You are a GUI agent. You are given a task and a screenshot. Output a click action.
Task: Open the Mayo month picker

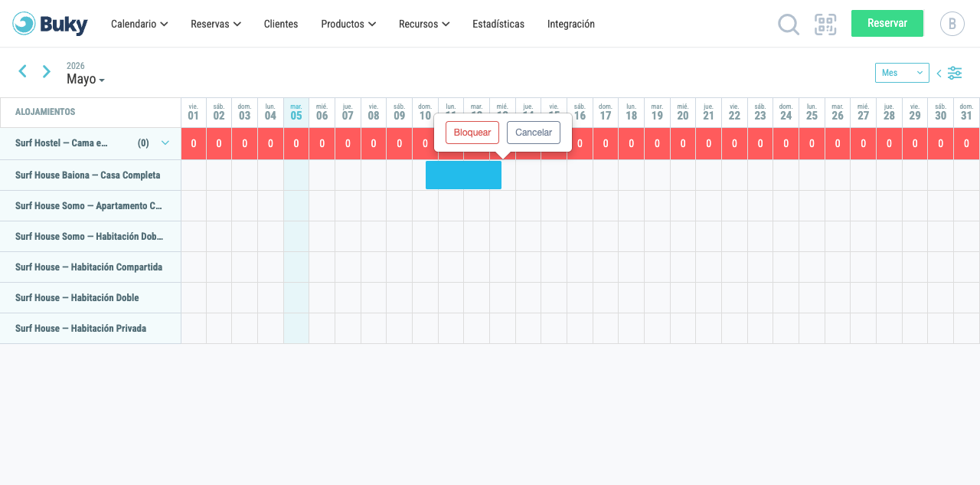click(x=86, y=79)
